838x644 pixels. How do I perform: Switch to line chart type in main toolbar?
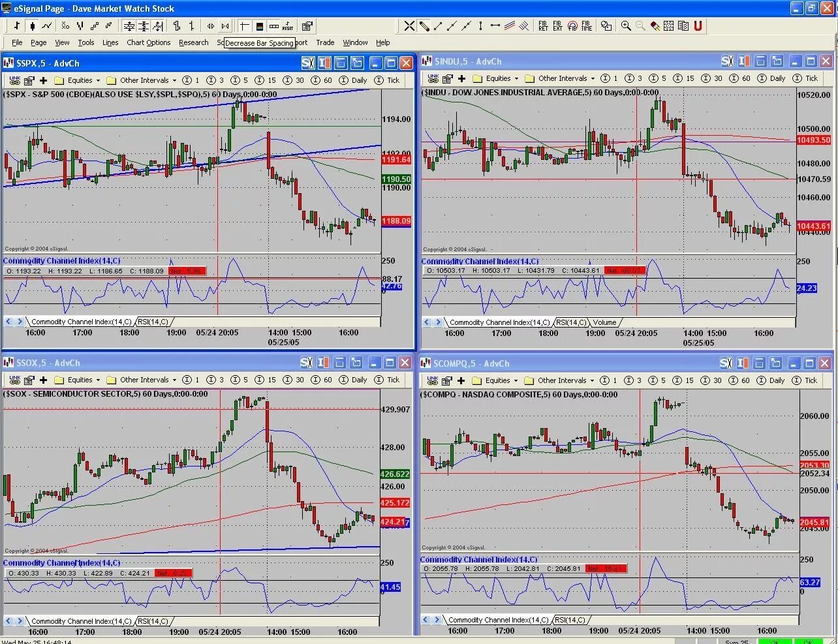coord(47,26)
